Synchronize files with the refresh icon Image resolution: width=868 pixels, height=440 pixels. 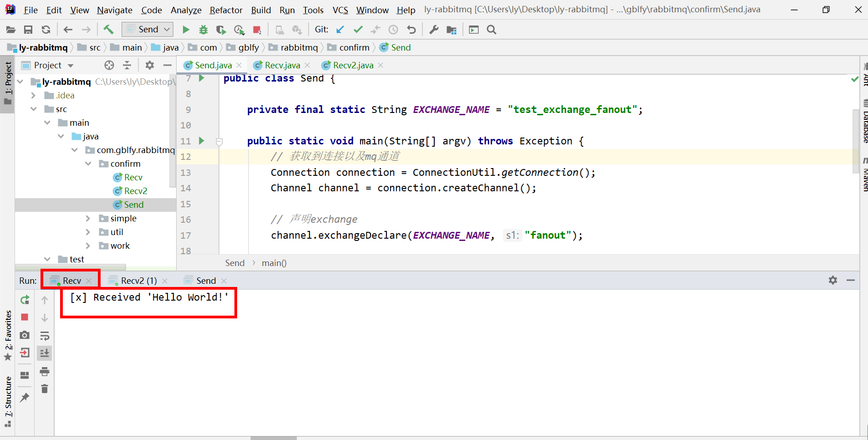click(46, 30)
